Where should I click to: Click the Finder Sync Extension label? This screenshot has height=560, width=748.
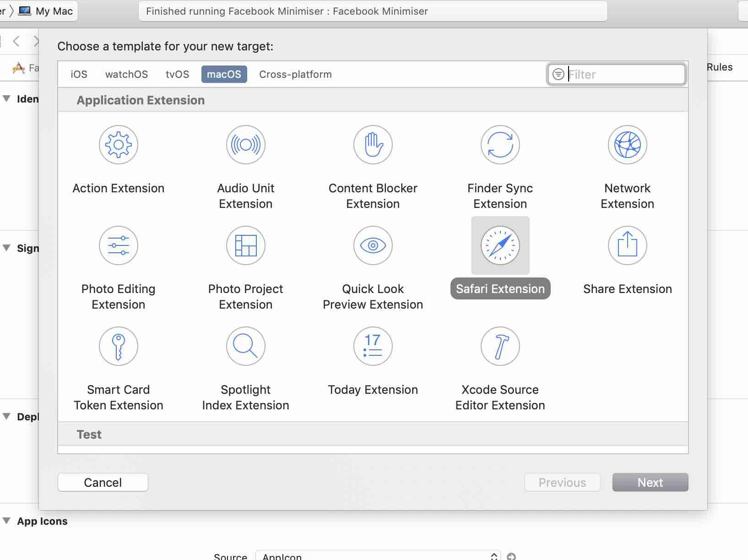500,196
